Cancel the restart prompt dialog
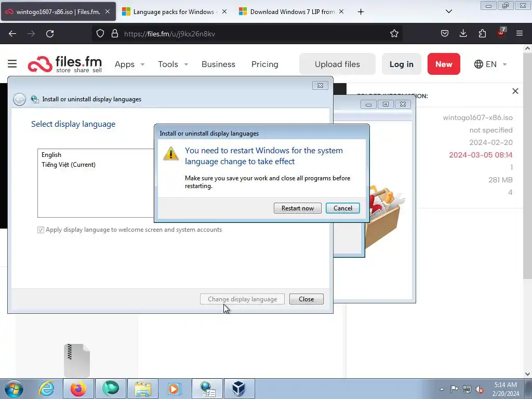This screenshot has width=532, height=399. click(x=343, y=208)
